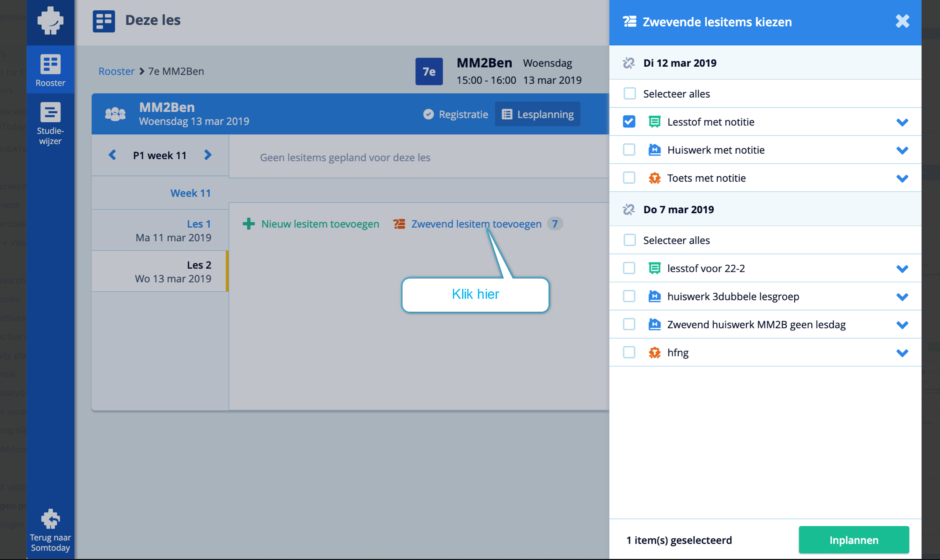Click the Do 7 mar 2019 date header
The image size is (940, 560).
point(679,209)
